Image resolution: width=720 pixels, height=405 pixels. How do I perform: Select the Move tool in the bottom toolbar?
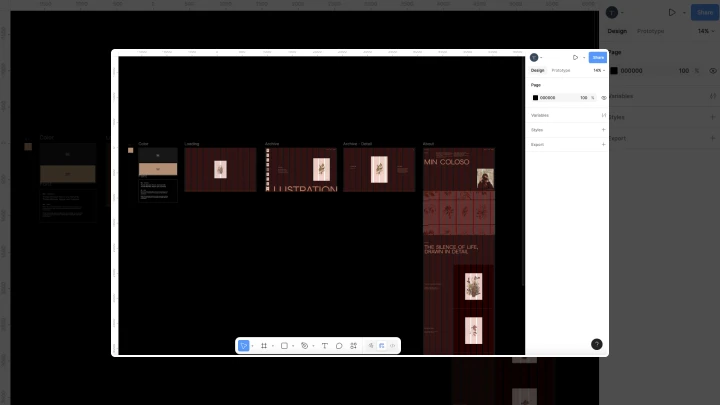point(244,346)
